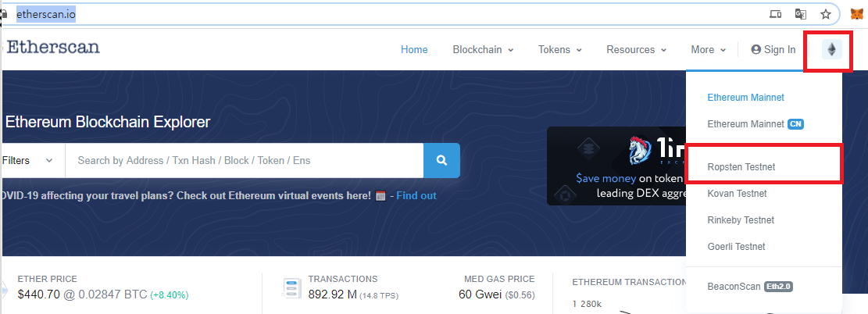Click the +8.40% price change text

coord(170,295)
